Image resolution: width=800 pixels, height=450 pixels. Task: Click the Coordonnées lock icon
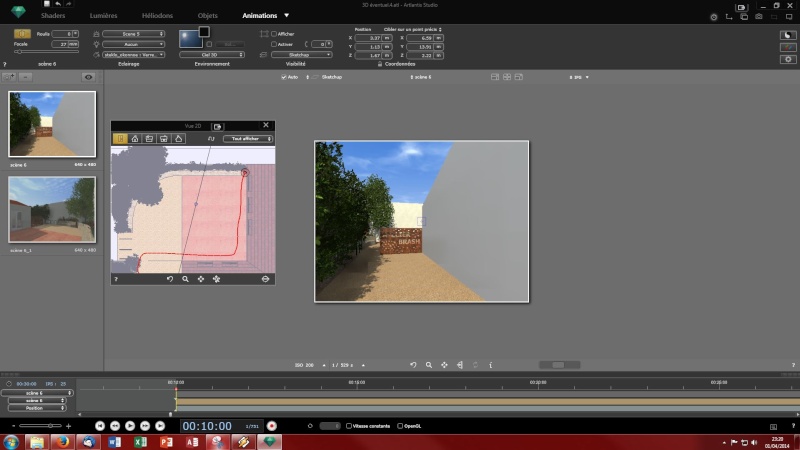(x=380, y=64)
